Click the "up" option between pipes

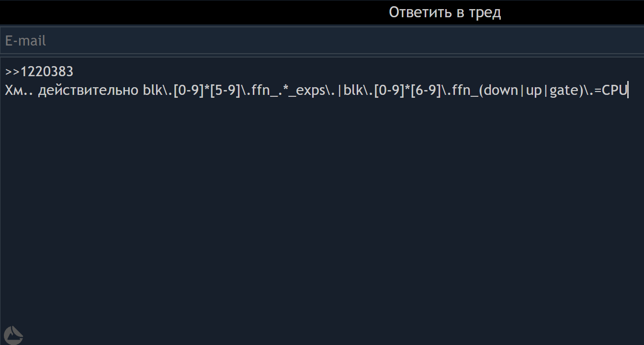[533, 91]
